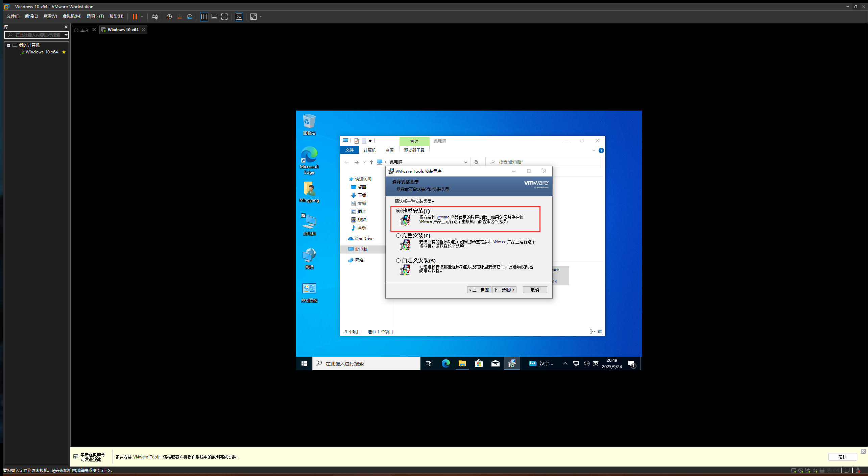Image resolution: width=868 pixels, height=476 pixels.
Task: Click the 下一步 button in VMware Tools installer
Action: (x=504, y=290)
